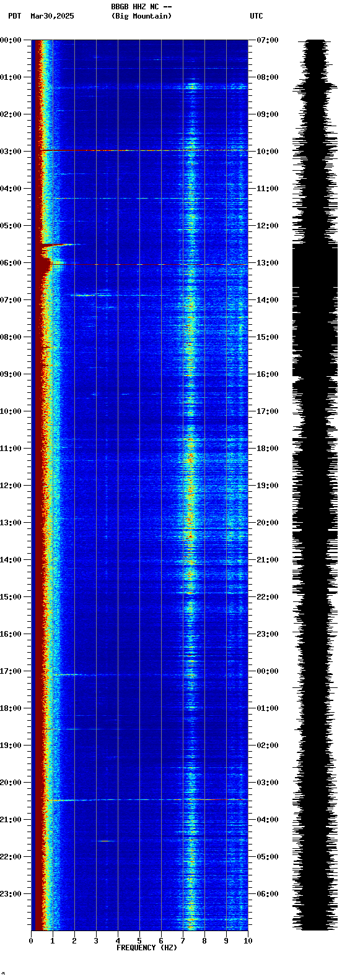This screenshot has height=980, width=342.
Task: Select frequency axis tick label '9'
Action: click(x=226, y=941)
